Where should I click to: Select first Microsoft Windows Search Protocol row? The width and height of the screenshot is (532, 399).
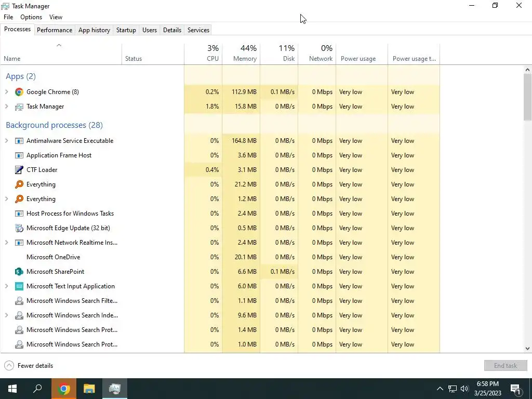(220, 330)
